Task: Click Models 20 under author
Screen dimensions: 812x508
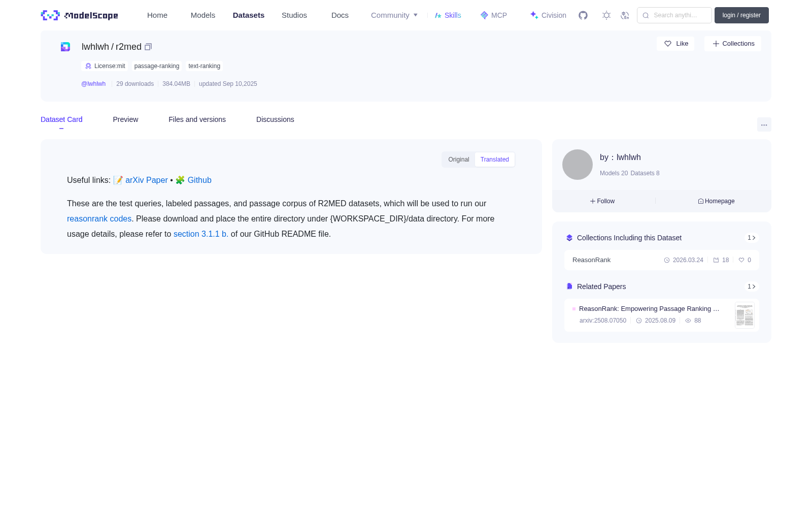Action: click(x=614, y=173)
